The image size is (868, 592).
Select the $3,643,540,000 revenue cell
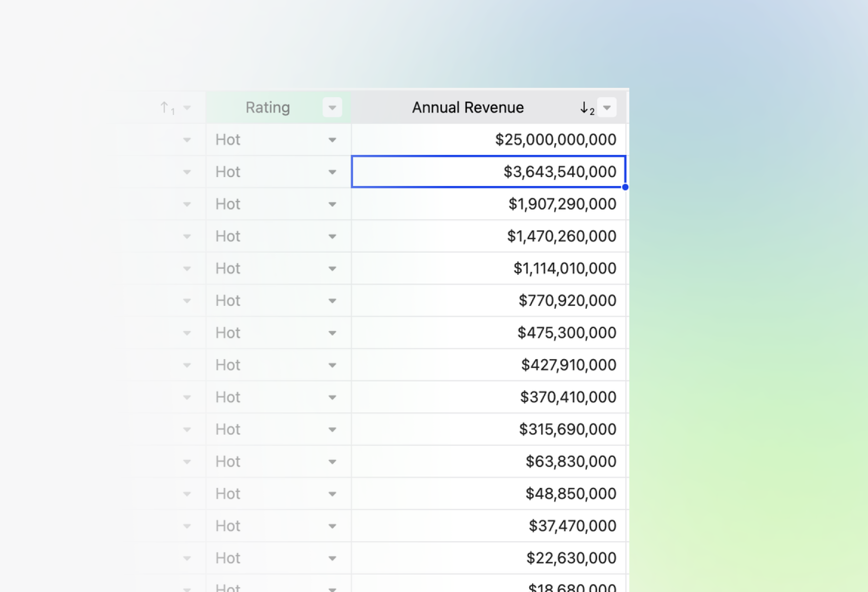point(489,172)
